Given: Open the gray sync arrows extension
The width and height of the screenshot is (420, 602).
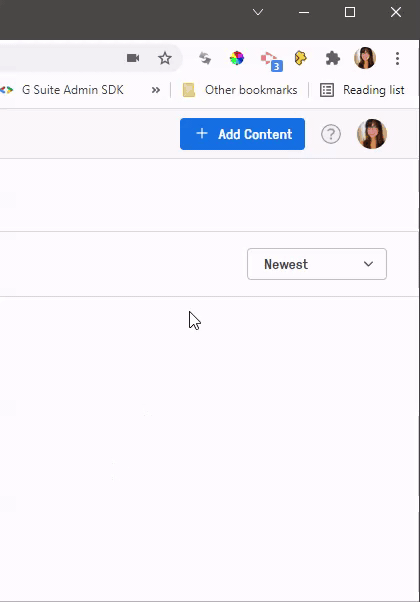Looking at the screenshot, I should [x=205, y=58].
